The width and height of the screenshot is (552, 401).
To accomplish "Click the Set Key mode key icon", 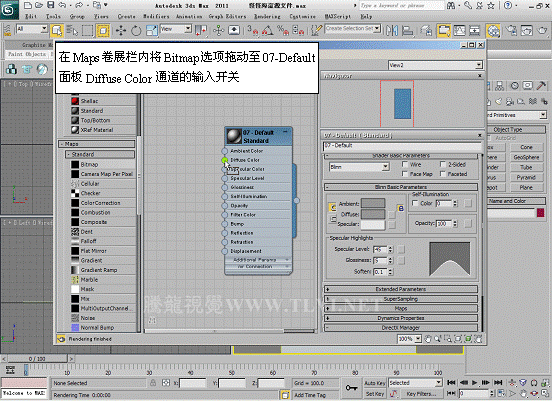I will (x=351, y=388).
